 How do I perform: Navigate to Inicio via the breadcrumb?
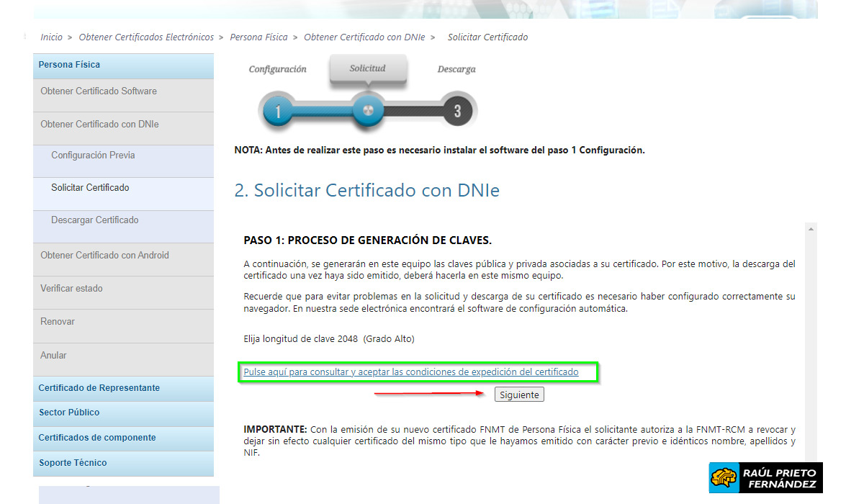[51, 37]
